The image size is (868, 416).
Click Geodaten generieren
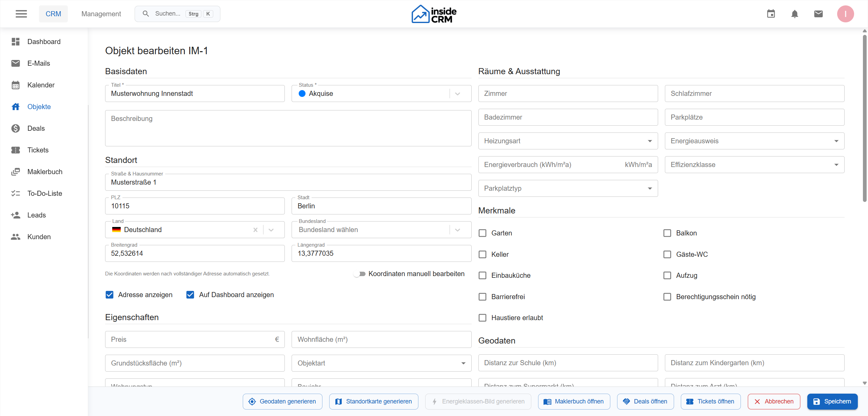pyautogui.click(x=282, y=401)
